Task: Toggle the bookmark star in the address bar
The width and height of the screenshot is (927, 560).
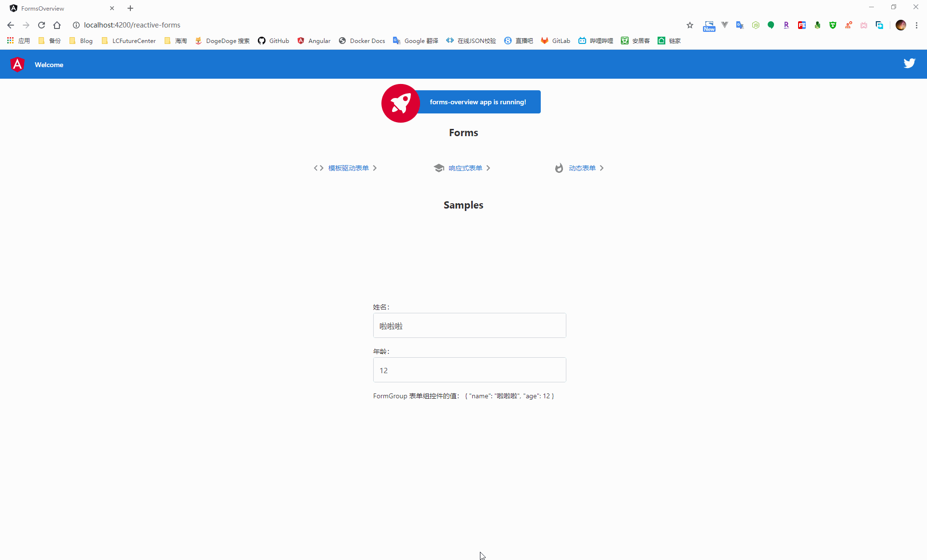Action: [689, 25]
